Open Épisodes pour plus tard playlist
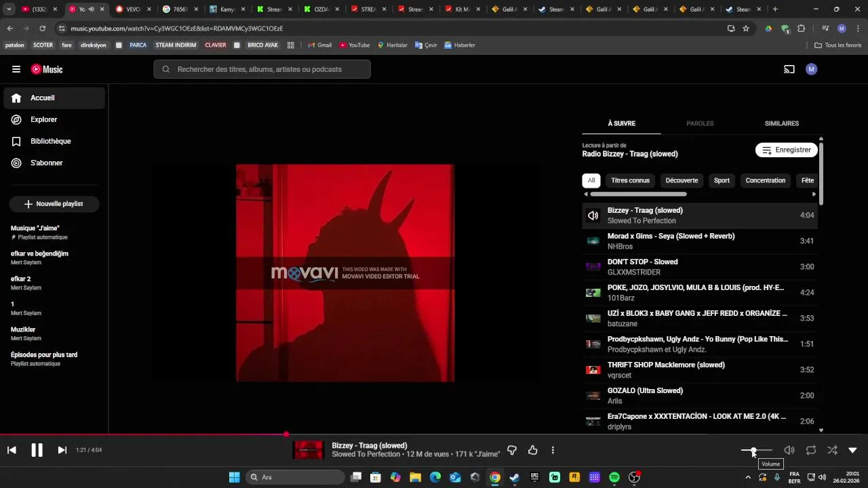This screenshot has width=868, height=488. [54, 359]
